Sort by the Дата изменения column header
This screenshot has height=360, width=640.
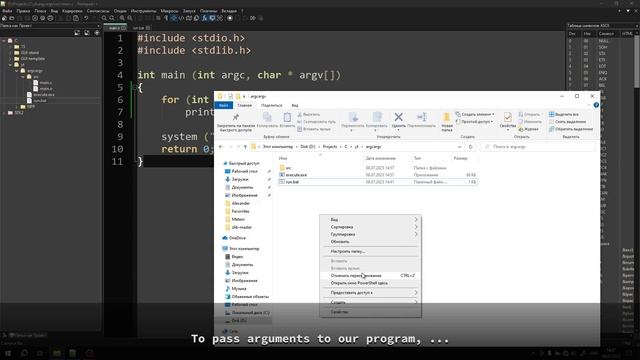(380, 158)
